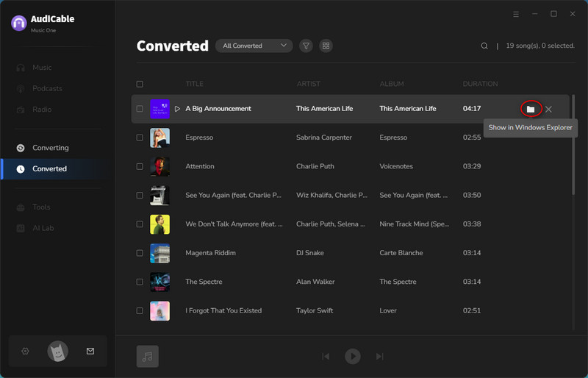
Task: Click the music note album placeholder in player bar
Action: (x=148, y=356)
